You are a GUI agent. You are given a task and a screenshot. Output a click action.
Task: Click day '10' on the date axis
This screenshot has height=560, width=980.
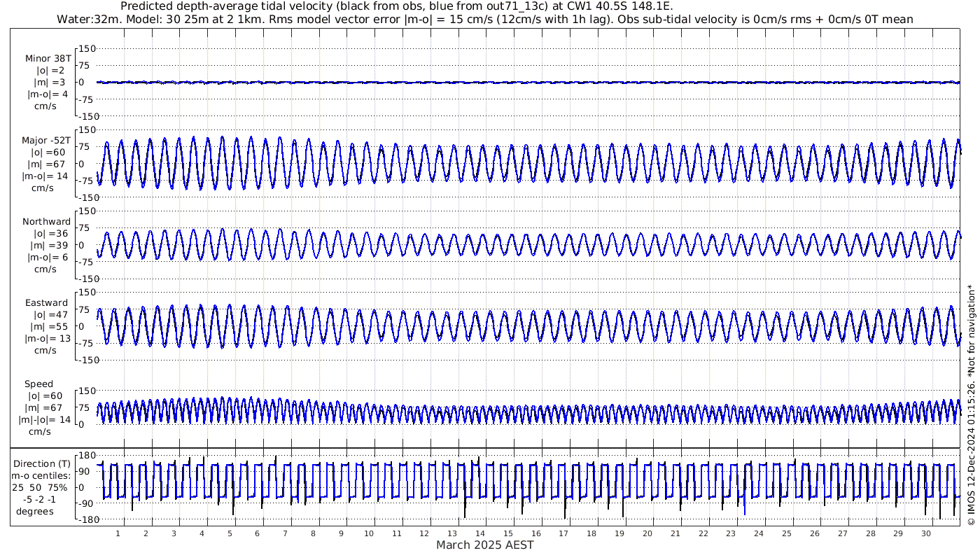pyautogui.click(x=369, y=533)
